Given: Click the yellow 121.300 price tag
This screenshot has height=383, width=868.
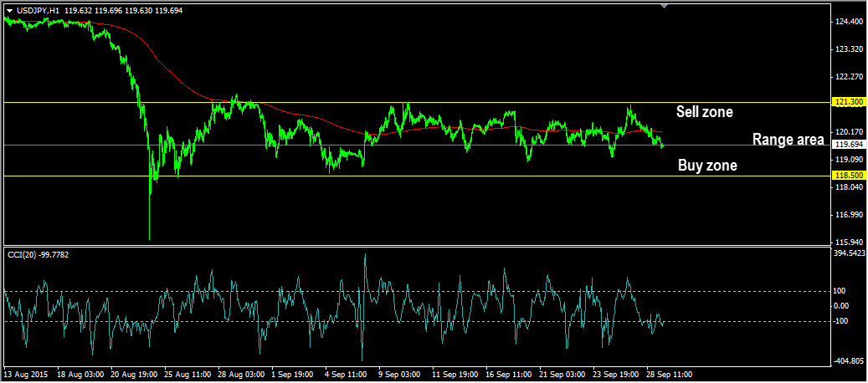Looking at the screenshot, I should pos(848,102).
